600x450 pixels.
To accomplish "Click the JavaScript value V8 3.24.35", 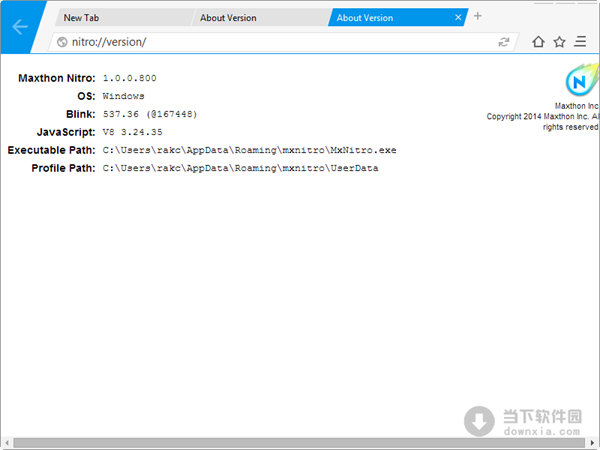I will tap(132, 132).
